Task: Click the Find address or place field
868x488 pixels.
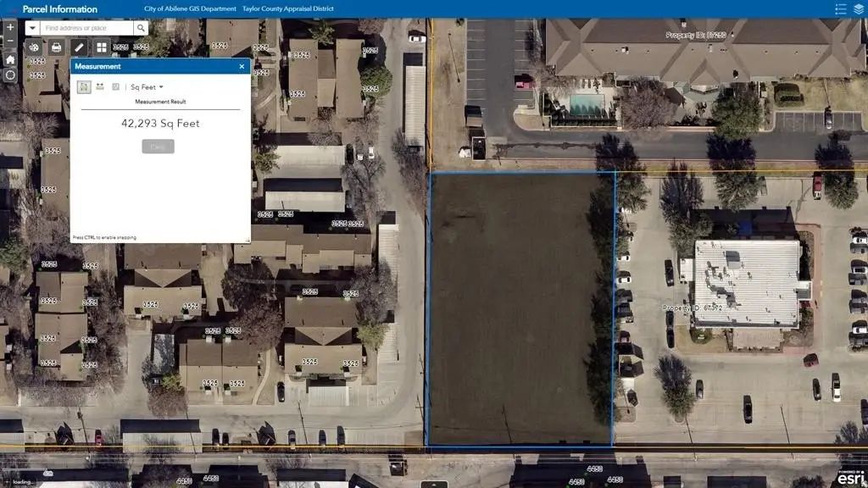Action: pyautogui.click(x=87, y=28)
